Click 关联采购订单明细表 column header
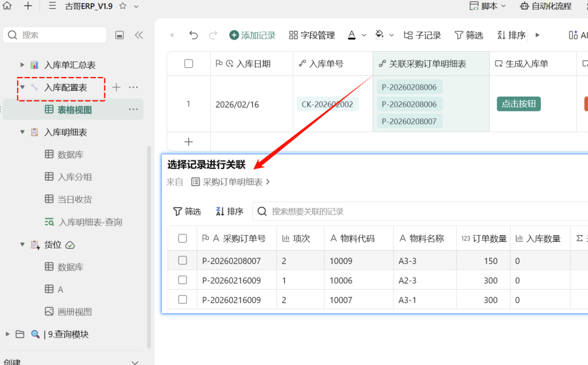Image resolution: width=588 pixels, height=365 pixels. (431, 63)
